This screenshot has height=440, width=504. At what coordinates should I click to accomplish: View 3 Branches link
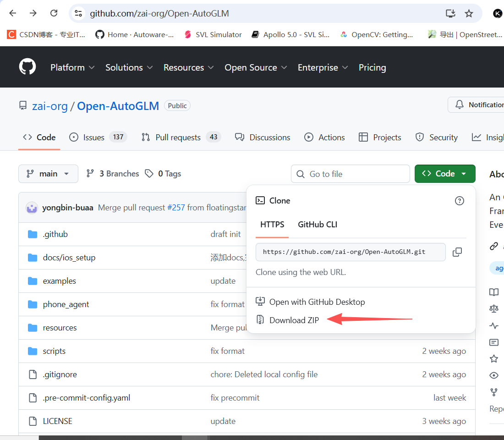point(113,174)
